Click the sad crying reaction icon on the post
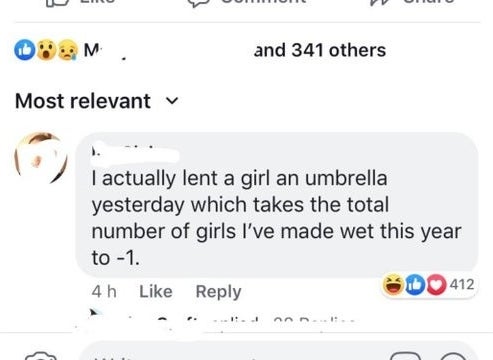The image size is (493, 360). pos(68,50)
